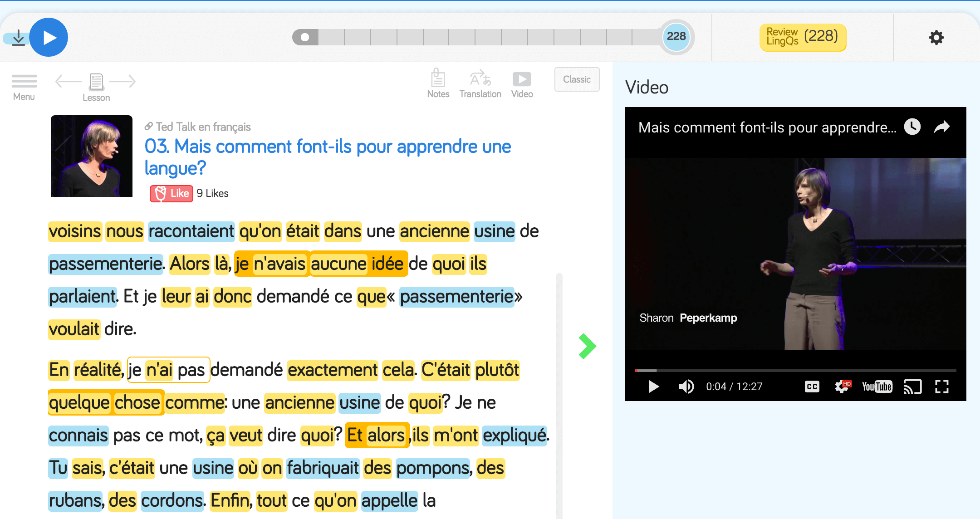Click the lesson download icon

click(x=18, y=38)
